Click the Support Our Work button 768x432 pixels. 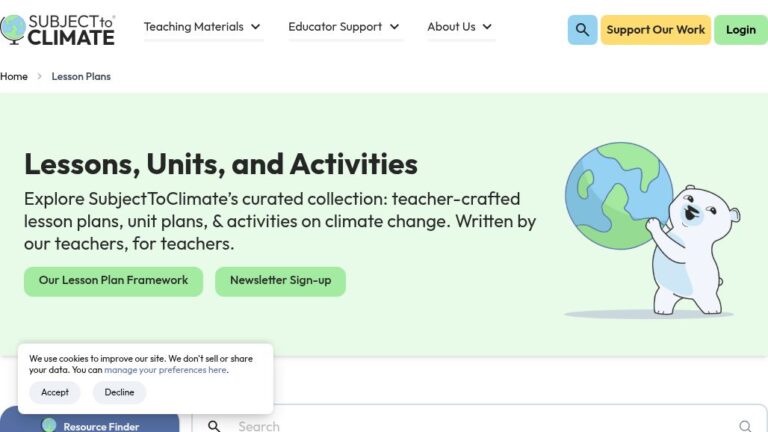656,30
